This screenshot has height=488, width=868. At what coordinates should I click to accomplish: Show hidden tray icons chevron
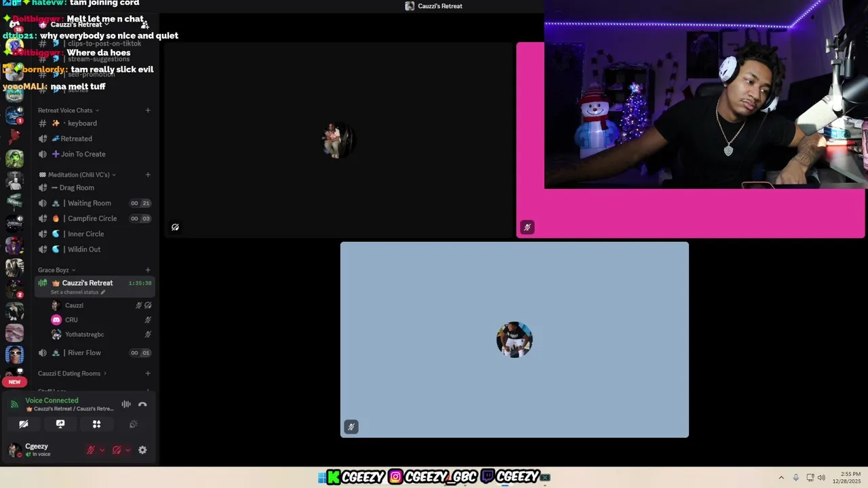[781, 477]
